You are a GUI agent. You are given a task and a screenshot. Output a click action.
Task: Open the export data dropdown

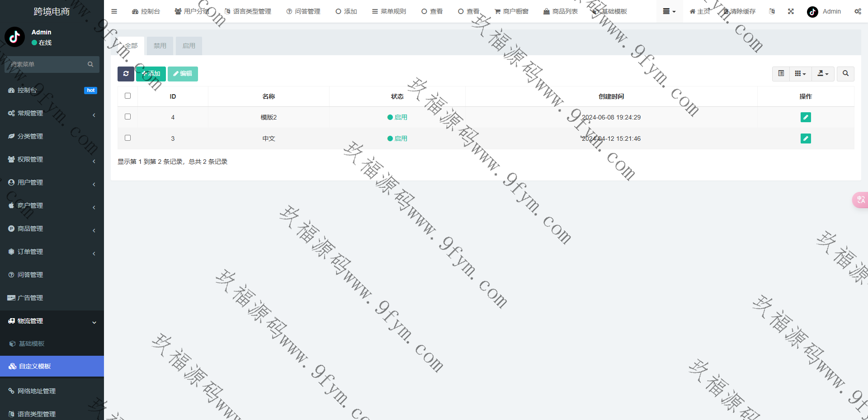[x=823, y=74]
